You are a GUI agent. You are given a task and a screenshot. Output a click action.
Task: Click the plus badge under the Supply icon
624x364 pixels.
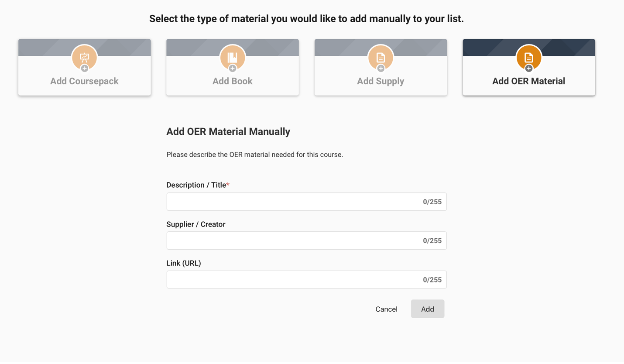pos(381,69)
